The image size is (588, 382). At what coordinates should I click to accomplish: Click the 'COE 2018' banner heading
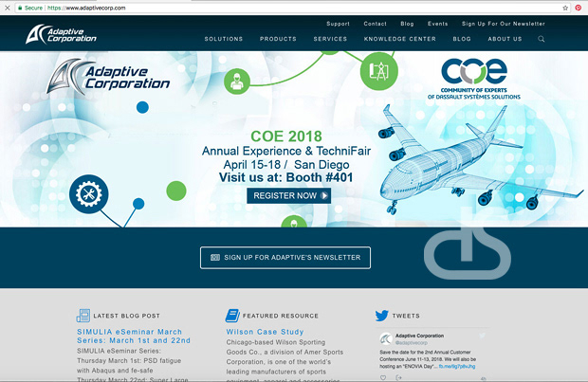click(x=286, y=136)
